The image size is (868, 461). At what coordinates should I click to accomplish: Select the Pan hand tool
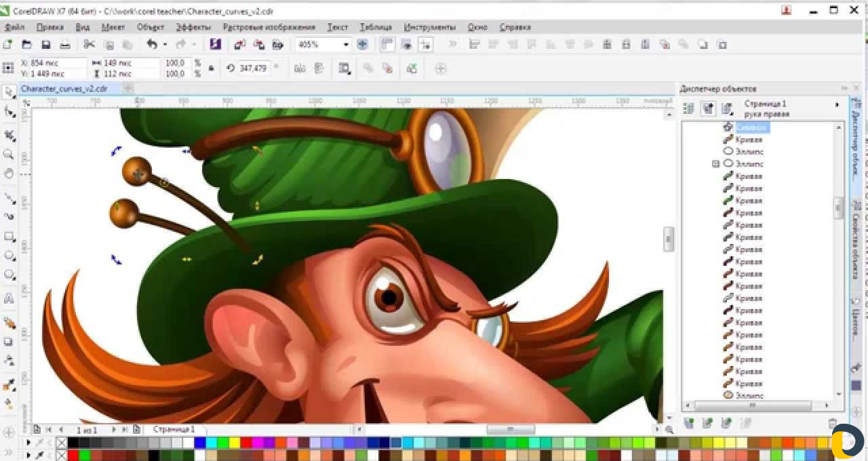pyautogui.click(x=9, y=174)
